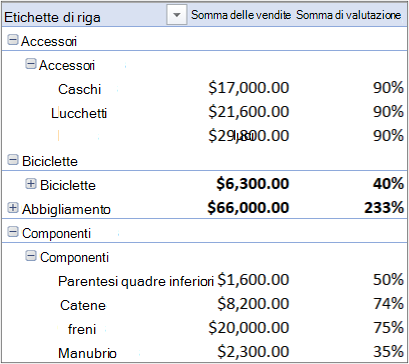409x364 pixels.
Task: Select the Somma delle vendite column header
Action: (241, 15)
